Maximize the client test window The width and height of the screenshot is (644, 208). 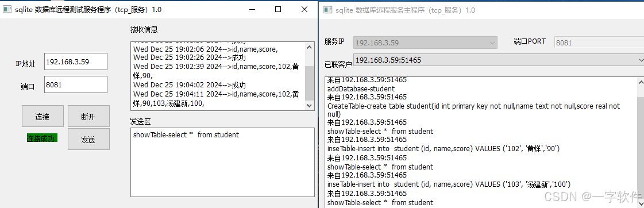tap(278, 9)
